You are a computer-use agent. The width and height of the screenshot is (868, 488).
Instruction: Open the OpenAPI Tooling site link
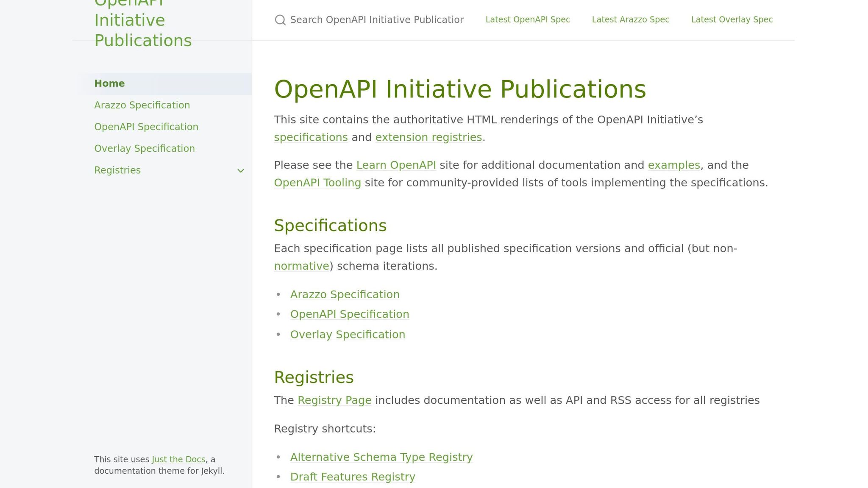(317, 183)
